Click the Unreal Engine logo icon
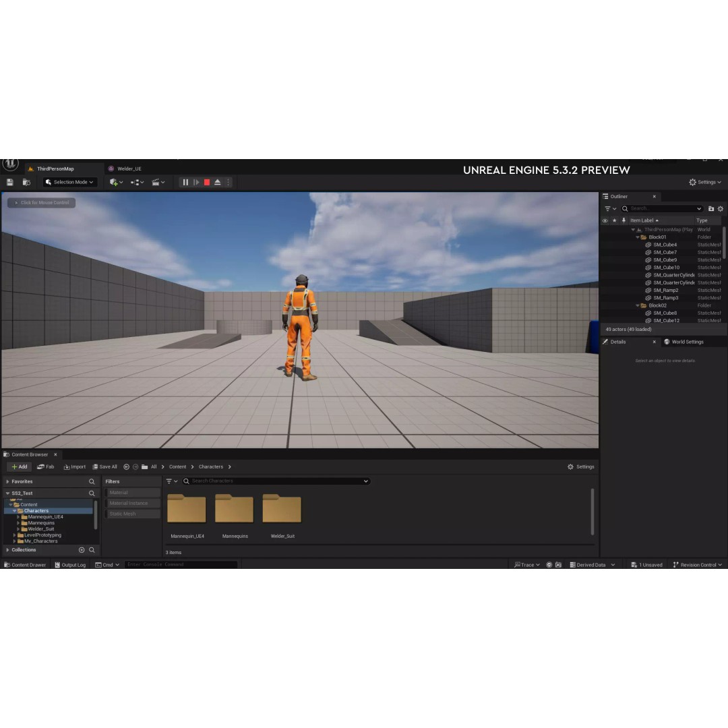 10,164
